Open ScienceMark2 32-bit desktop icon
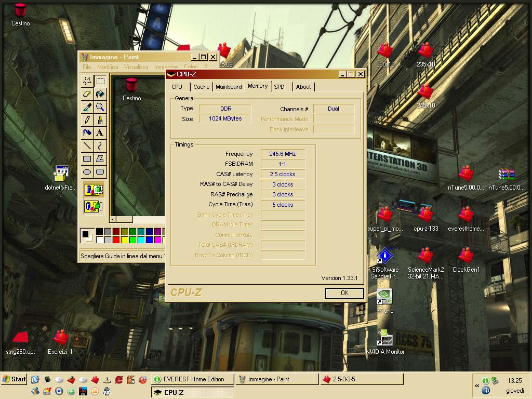This screenshot has width=532, height=399. pos(425,263)
